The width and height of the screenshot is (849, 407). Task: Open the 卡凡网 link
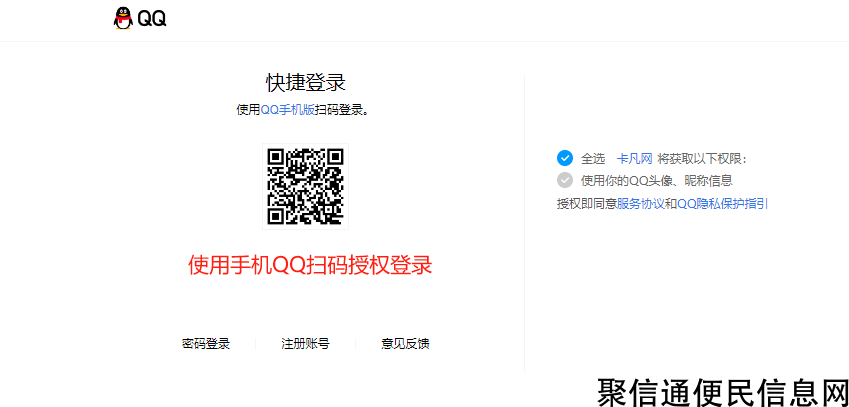coord(635,159)
